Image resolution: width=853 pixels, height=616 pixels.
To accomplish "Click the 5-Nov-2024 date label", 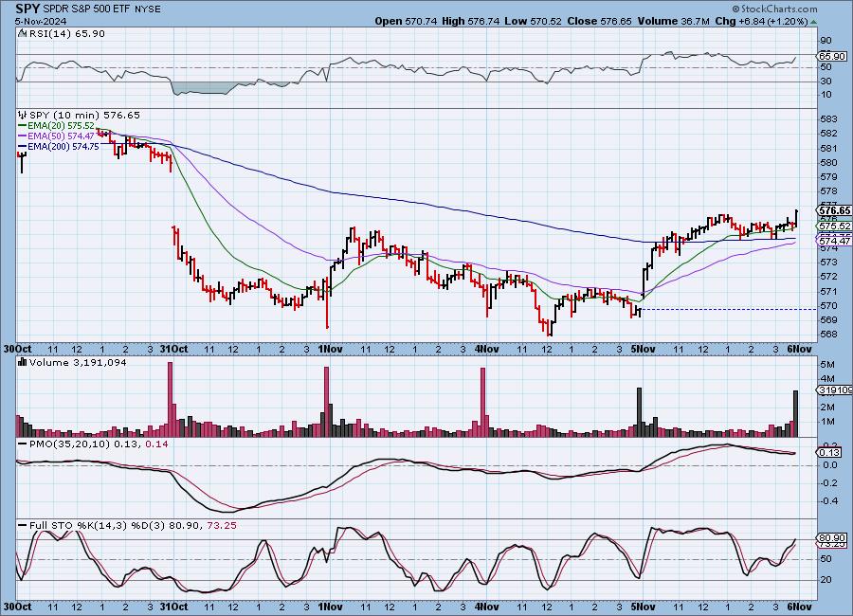I will click(x=41, y=21).
